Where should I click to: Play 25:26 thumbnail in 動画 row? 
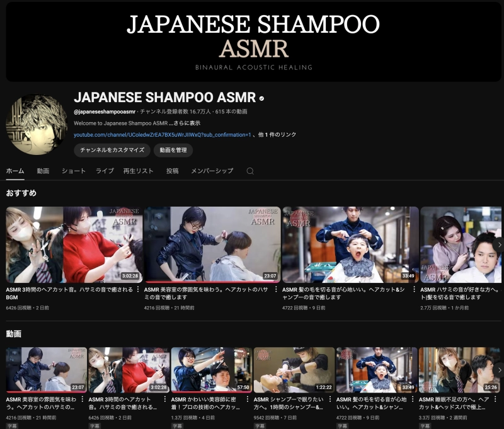(459, 370)
